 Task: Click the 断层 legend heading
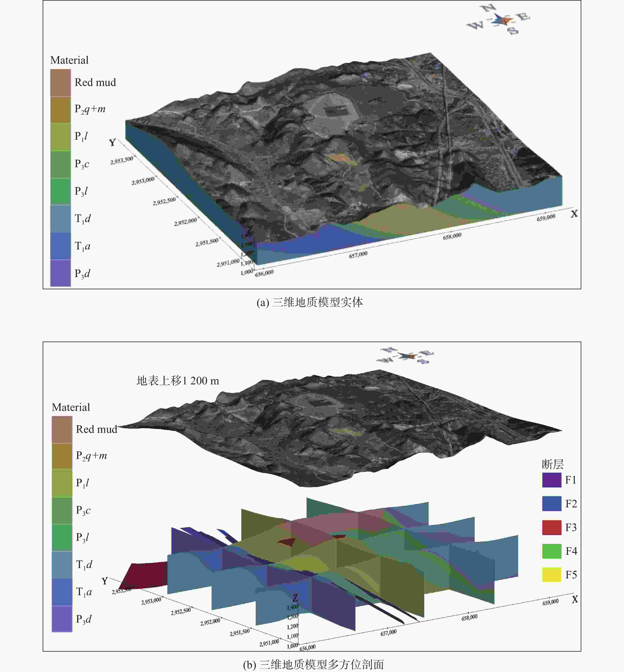pyautogui.click(x=553, y=464)
